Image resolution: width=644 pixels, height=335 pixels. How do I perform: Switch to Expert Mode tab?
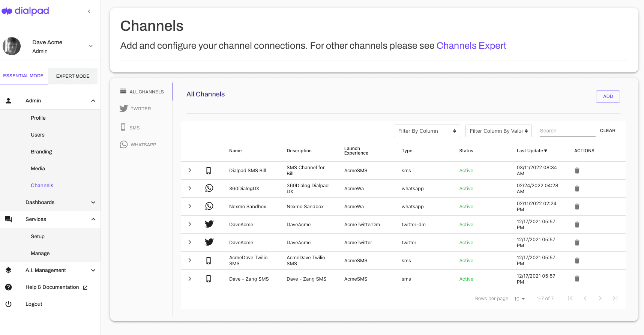click(x=73, y=76)
